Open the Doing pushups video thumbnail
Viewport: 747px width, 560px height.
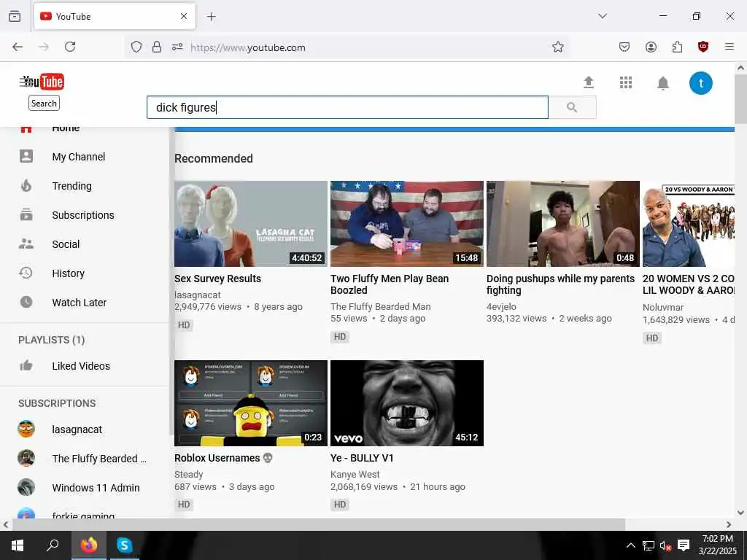(562, 224)
